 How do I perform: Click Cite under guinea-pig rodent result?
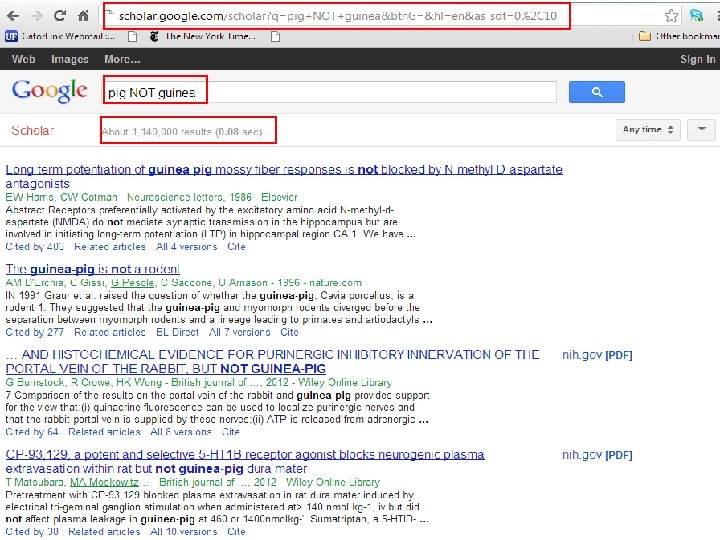289,332
